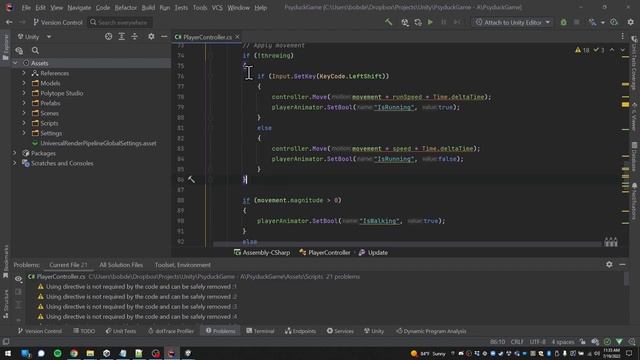Open IDE settings gear at top right
Image resolution: width=640 pixels, height=360 pixels.
click(631, 22)
